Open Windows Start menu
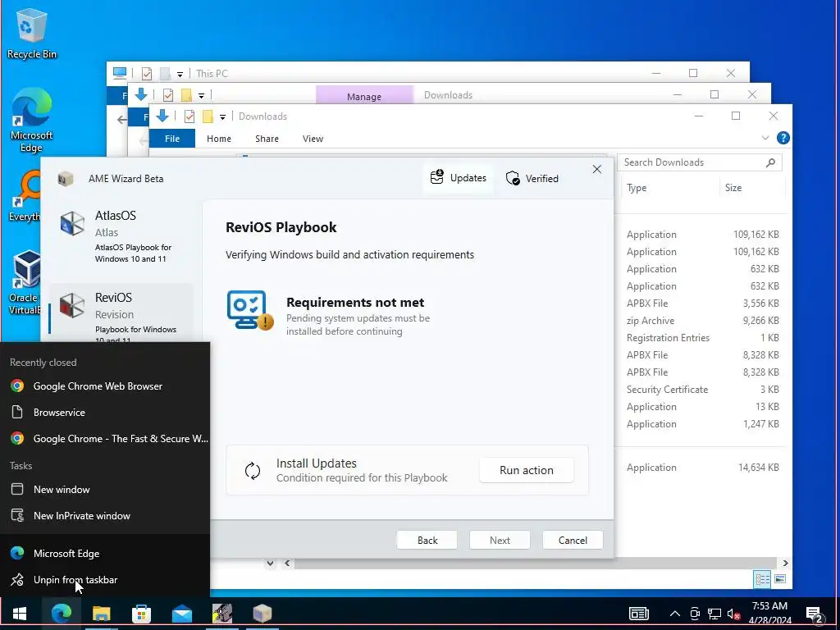The height and width of the screenshot is (630, 840). click(20, 614)
